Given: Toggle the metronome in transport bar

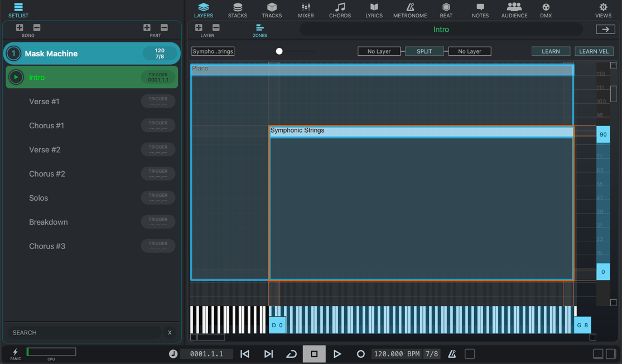Looking at the screenshot, I should [452, 354].
